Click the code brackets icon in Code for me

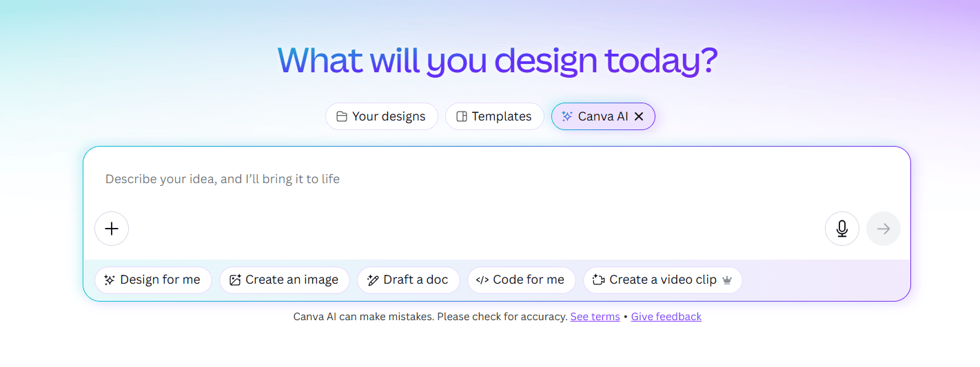[482, 280]
